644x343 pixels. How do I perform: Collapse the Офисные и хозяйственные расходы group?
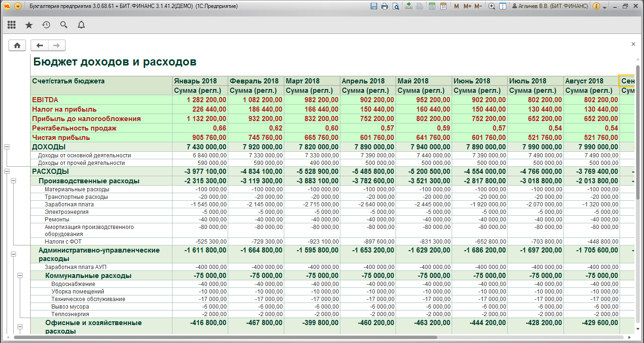pos(20,327)
